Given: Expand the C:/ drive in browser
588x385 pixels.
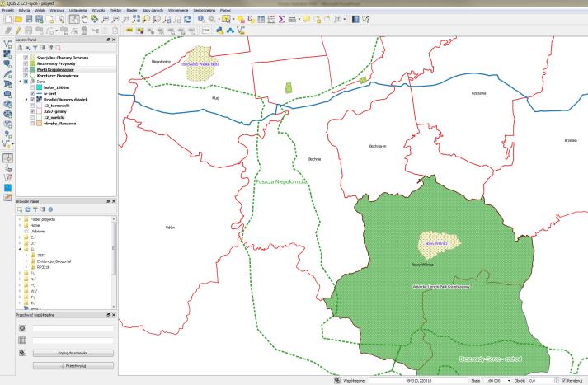Looking at the screenshot, I should 20,237.
